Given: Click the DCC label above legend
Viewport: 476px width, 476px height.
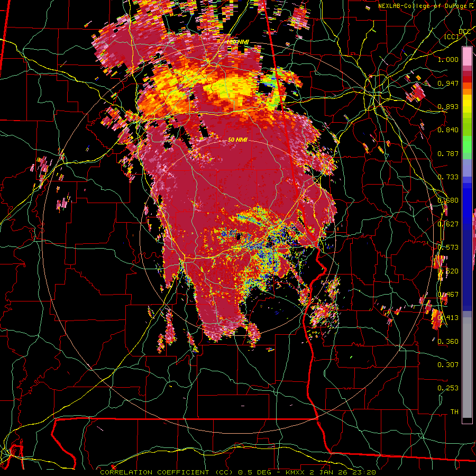Looking at the screenshot, I should click(x=464, y=32).
